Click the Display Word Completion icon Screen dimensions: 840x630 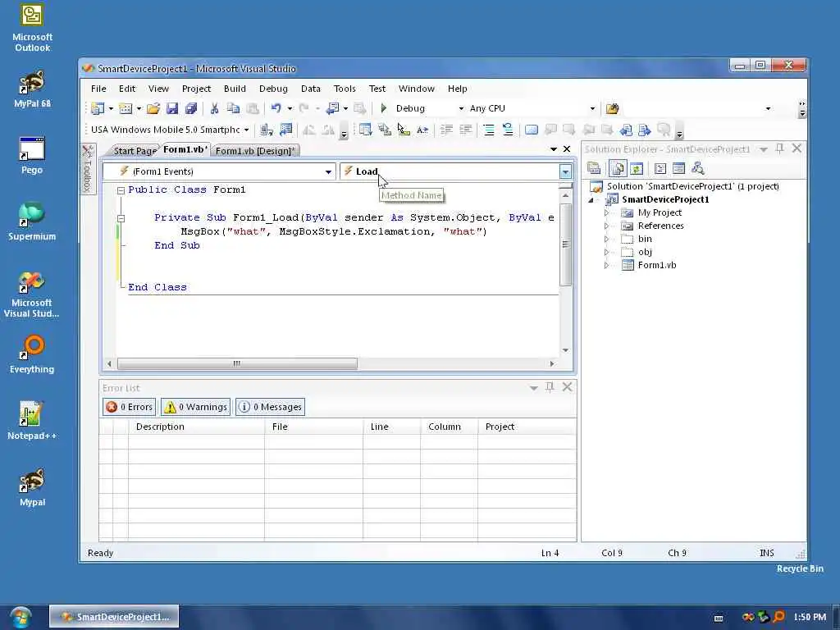[422, 130]
